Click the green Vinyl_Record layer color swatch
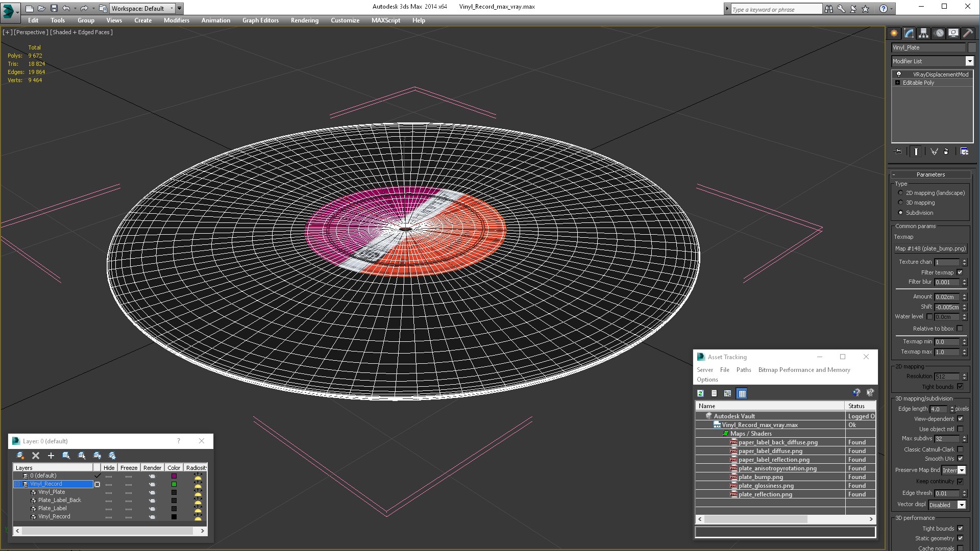Image resolution: width=980 pixels, height=551 pixels. [x=174, y=484]
